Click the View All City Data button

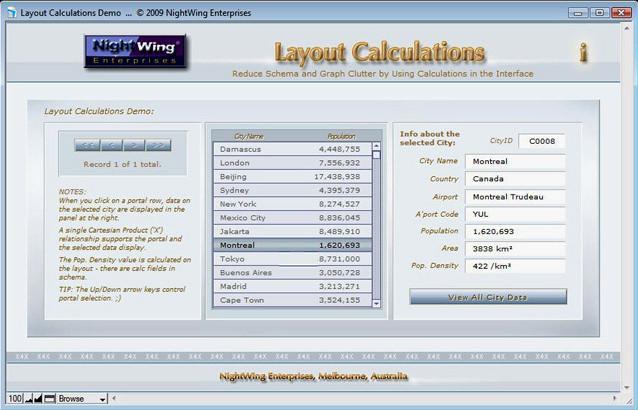[x=488, y=297]
